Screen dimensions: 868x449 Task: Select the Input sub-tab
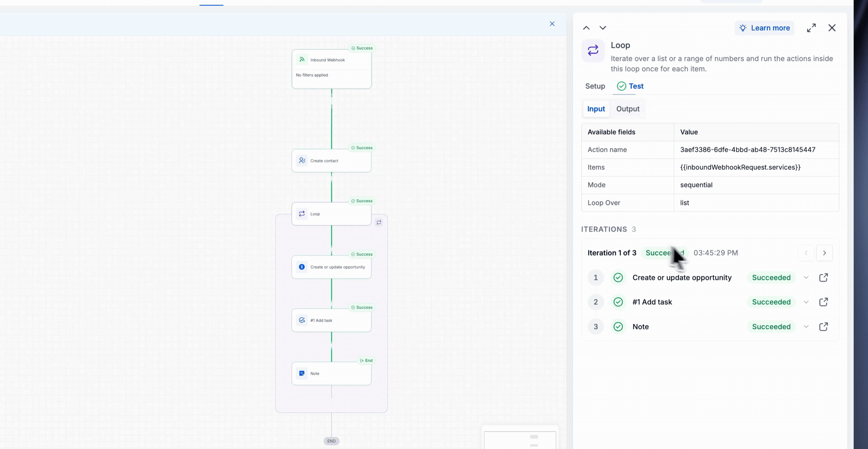tap(596, 109)
